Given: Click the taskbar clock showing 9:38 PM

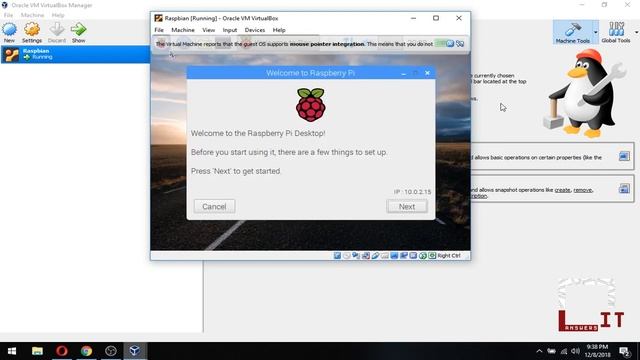Looking at the screenshot, I should tap(597, 351).
